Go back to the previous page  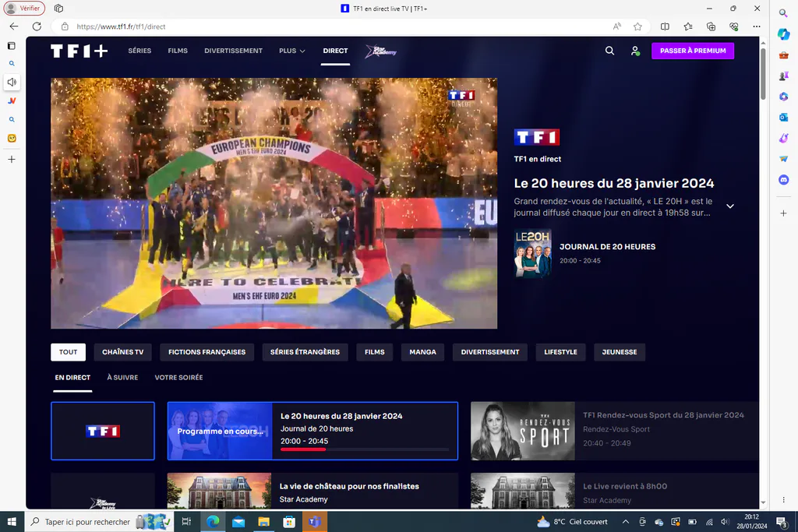(14, 26)
